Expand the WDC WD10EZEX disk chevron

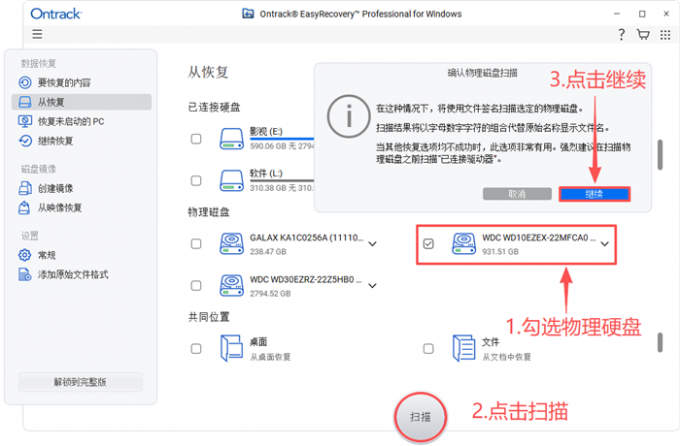pyautogui.click(x=605, y=244)
